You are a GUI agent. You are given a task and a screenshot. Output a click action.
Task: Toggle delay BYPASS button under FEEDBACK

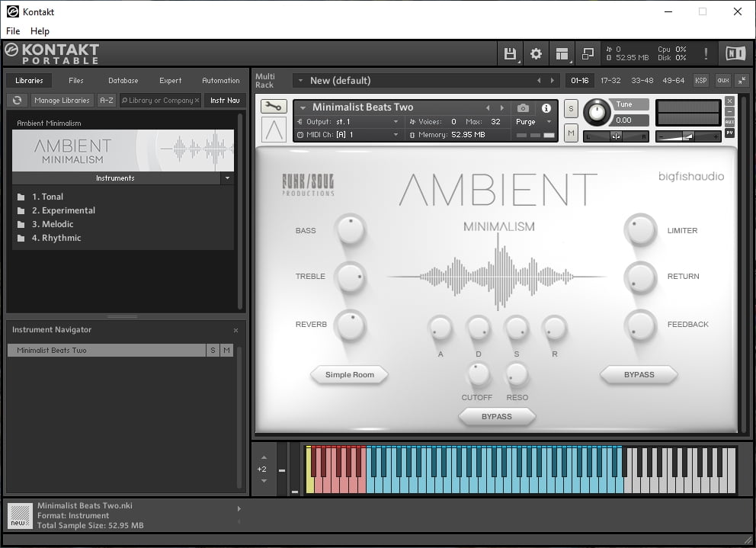point(639,375)
